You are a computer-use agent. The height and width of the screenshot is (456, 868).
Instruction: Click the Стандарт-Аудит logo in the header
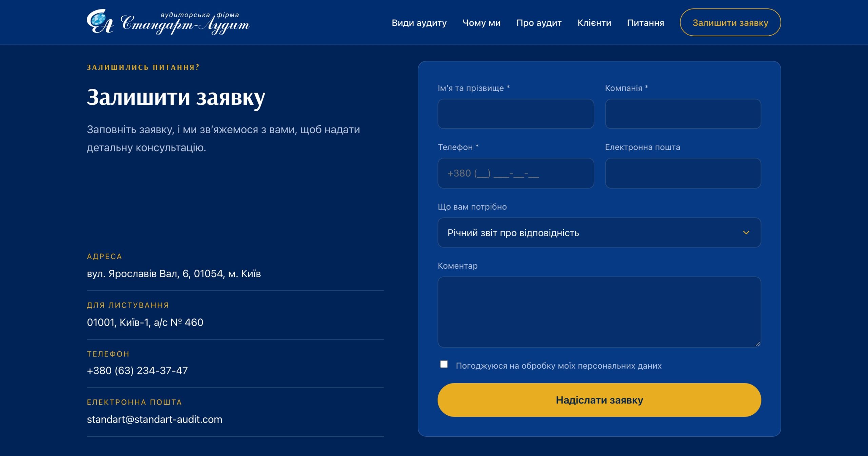pos(168,22)
